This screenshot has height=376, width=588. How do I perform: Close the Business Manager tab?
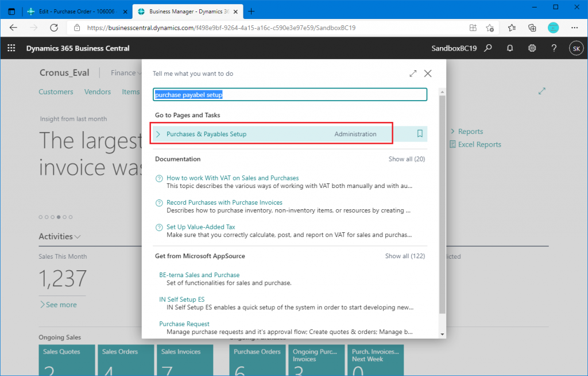tap(235, 11)
